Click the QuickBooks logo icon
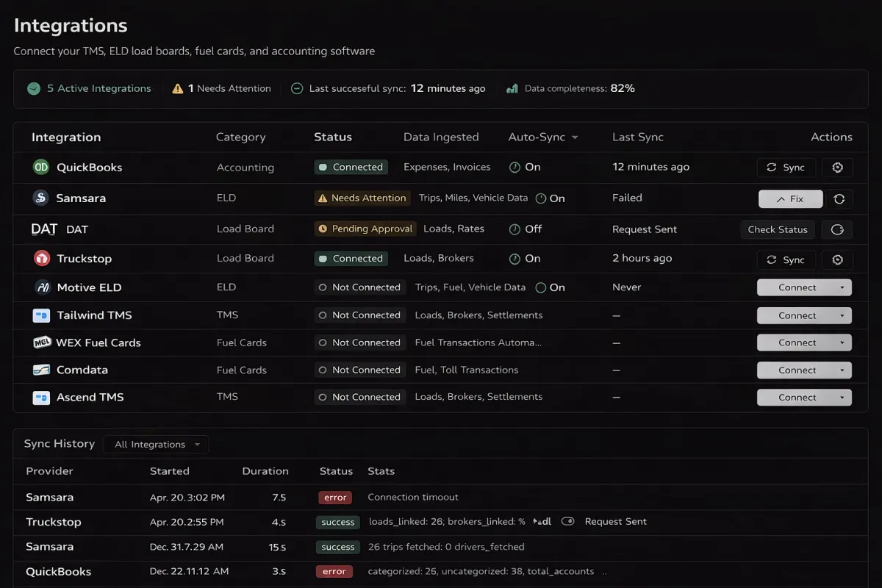Screen dimensions: 882x588 click(x=41, y=167)
